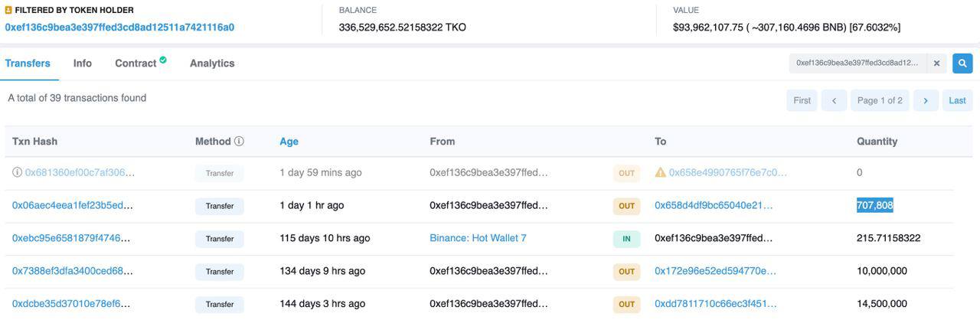Click the address filter search field
The width and height of the screenshot is (980, 320).
[858, 64]
